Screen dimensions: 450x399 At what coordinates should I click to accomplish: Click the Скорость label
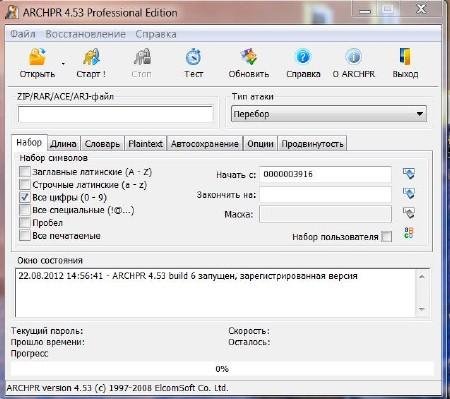coord(249,331)
